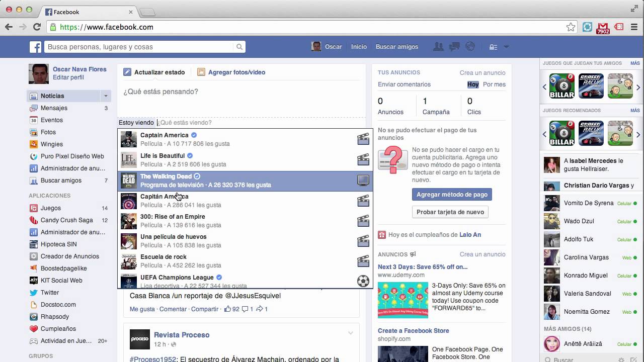
Task: Select The Walking Dead suggestion
Action: click(x=246, y=180)
